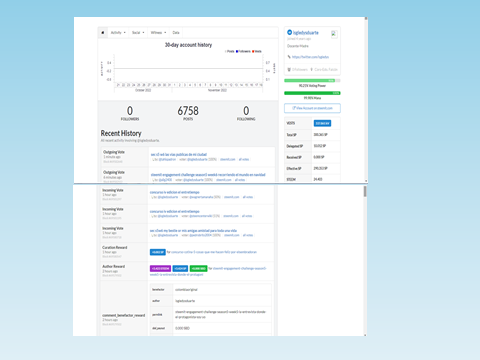The height and width of the screenshot is (360, 480).
Task: Select the Total SP value
Action: (x=320, y=135)
